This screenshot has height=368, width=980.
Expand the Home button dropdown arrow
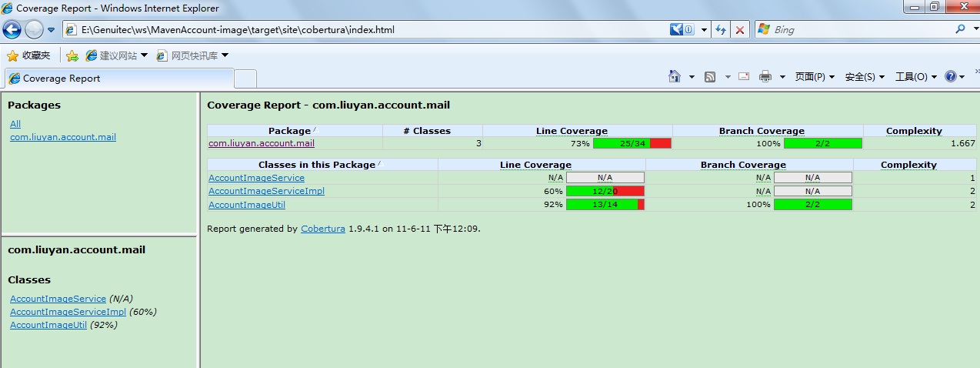(692, 77)
